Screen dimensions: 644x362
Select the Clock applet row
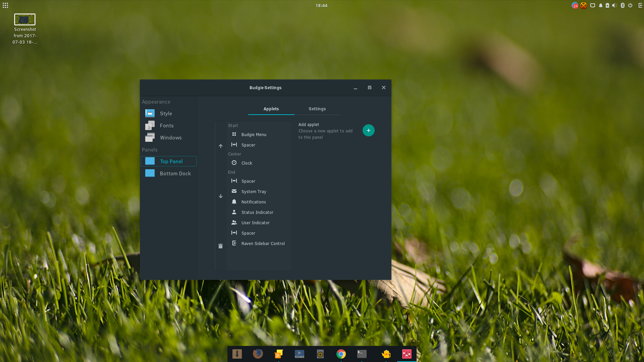pos(259,163)
